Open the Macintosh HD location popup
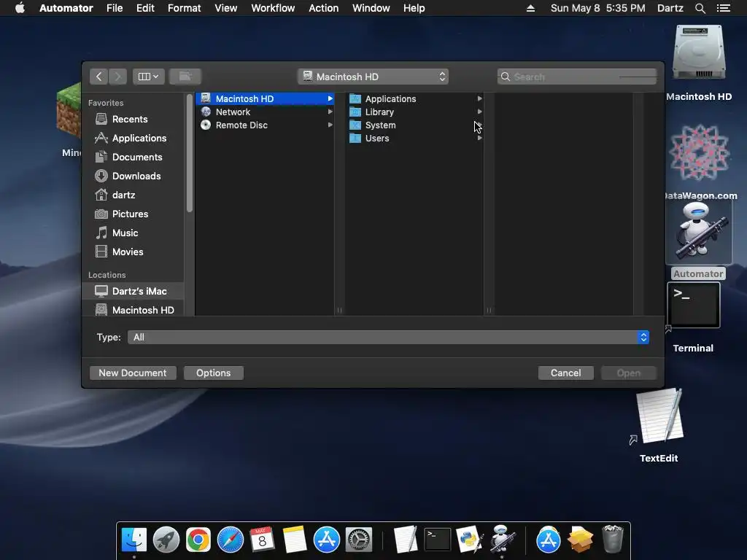 [x=373, y=77]
